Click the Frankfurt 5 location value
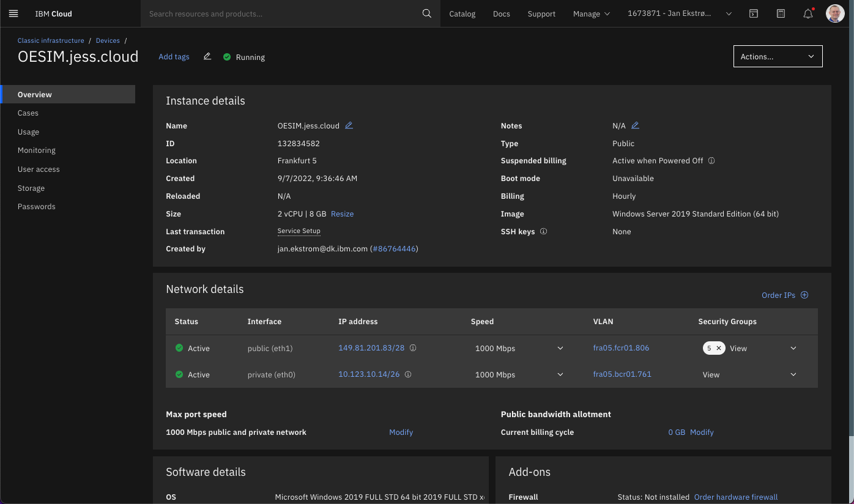 coord(297,161)
